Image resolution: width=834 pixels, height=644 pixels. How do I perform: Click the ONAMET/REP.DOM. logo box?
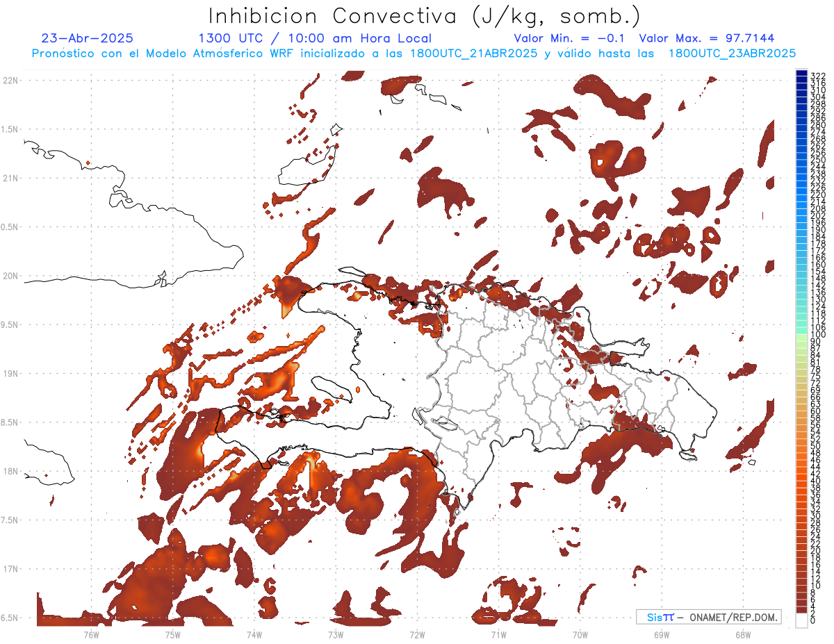(709, 617)
